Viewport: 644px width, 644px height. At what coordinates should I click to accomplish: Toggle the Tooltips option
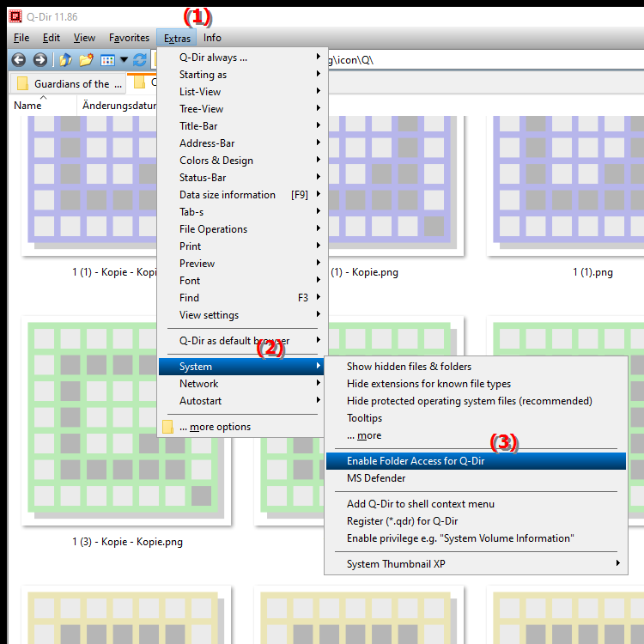click(x=476, y=418)
